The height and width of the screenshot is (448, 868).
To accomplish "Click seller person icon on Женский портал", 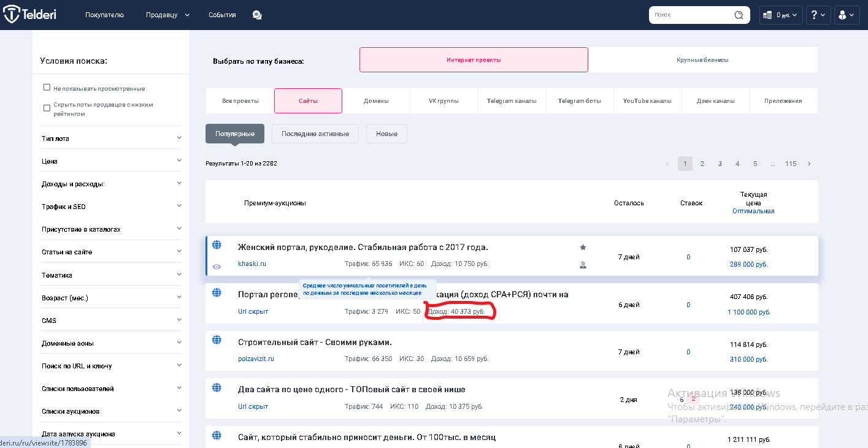I will point(583,265).
